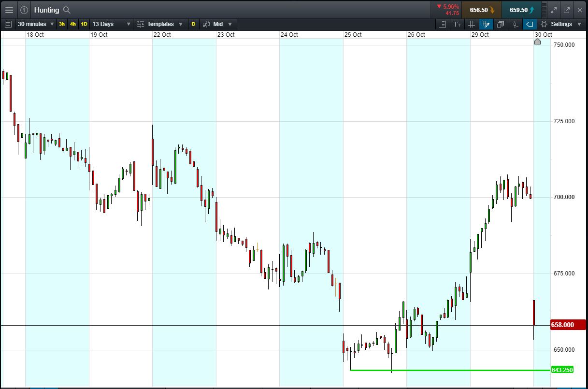
Task: Switch to 4h interval shortcut
Action: click(73, 24)
